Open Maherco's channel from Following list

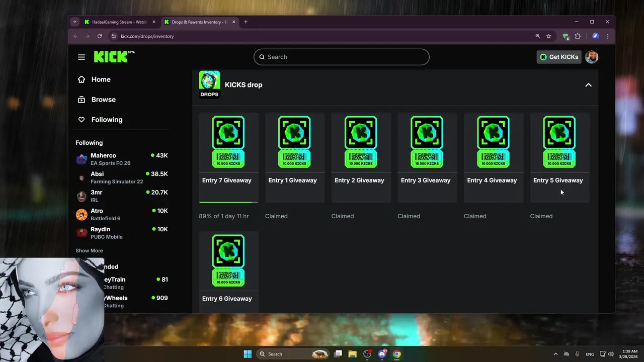click(x=122, y=159)
